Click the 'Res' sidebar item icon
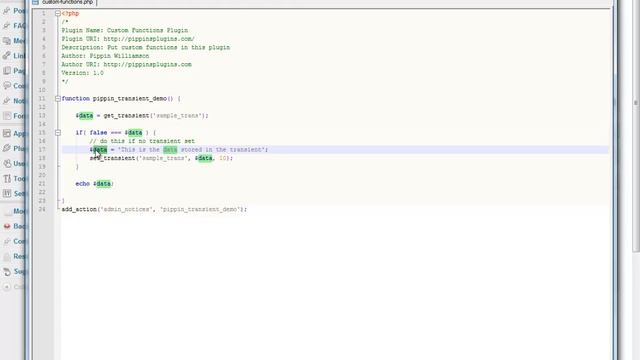The height and width of the screenshot is (360, 640). point(7,256)
